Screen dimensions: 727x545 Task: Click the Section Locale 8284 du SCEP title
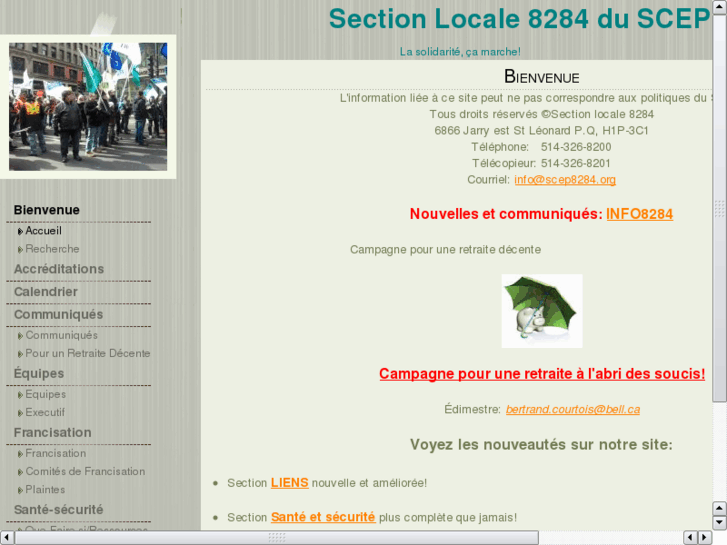[519, 19]
